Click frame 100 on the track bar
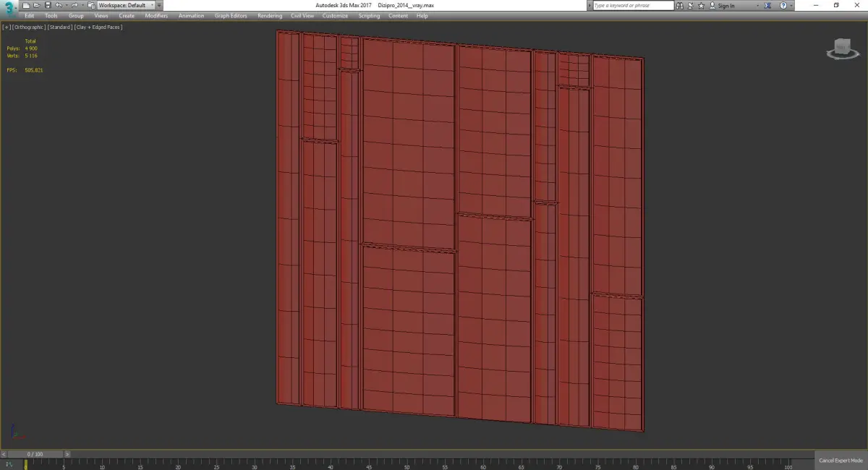 click(788, 463)
